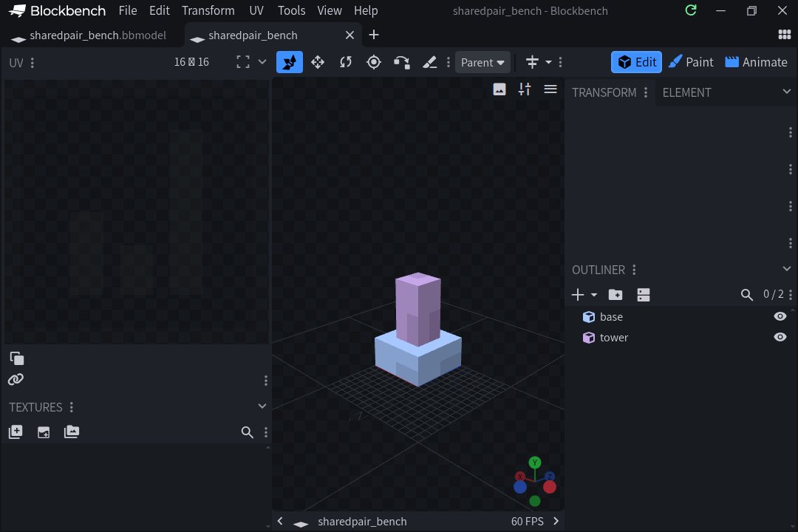Click the green reload icon in title bar
Screen dimensions: 798x532
tap(691, 10)
